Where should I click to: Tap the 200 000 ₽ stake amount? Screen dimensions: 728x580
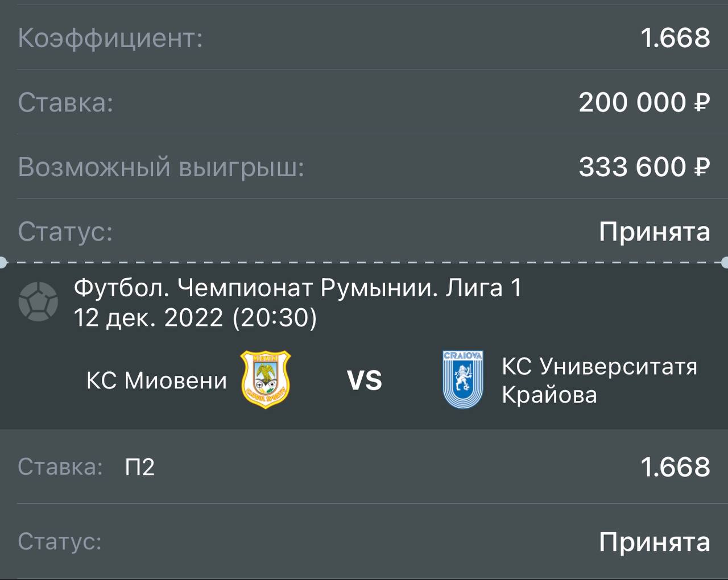[644, 102]
